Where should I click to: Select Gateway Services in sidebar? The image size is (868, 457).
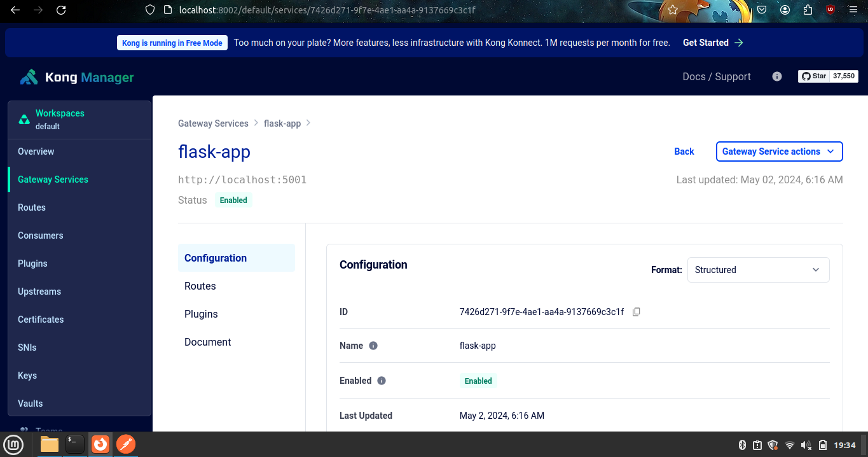[x=79, y=179]
